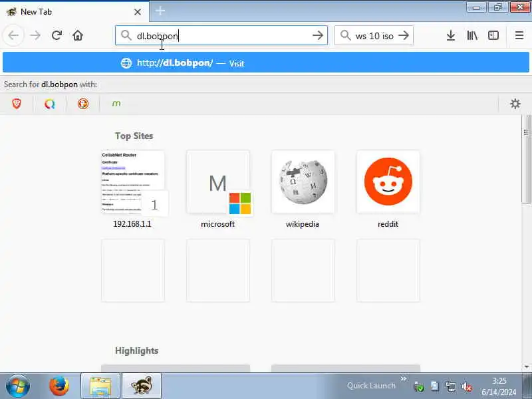The image size is (532, 399).
Task: Open the taskbar clock showing 3:25
Action: [x=499, y=386]
